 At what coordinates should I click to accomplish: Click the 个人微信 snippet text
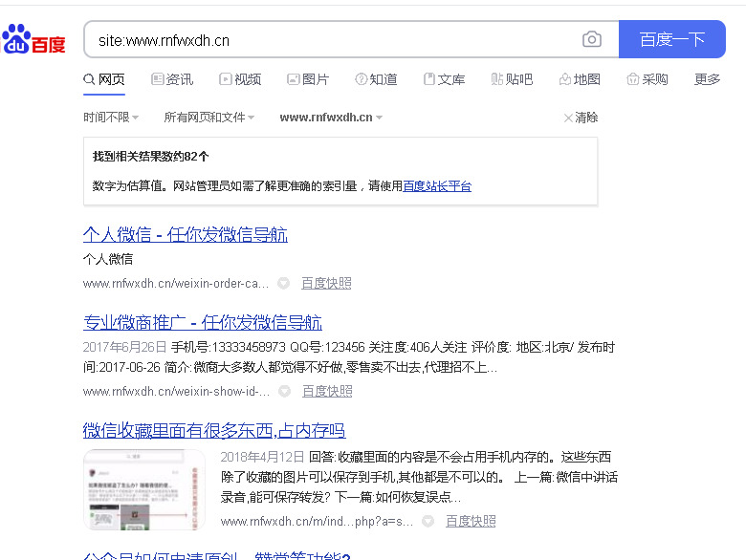click(x=108, y=259)
